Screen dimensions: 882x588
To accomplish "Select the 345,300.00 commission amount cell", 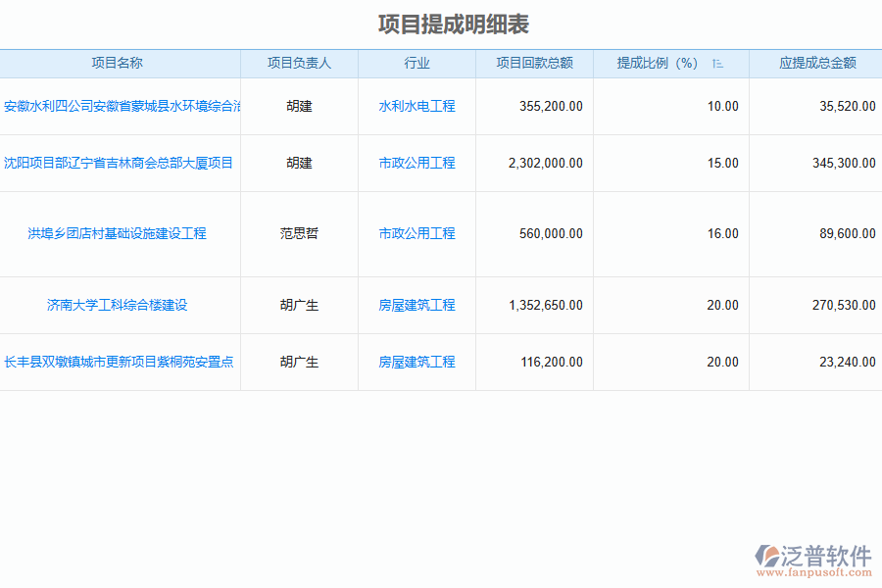I will [x=844, y=163].
